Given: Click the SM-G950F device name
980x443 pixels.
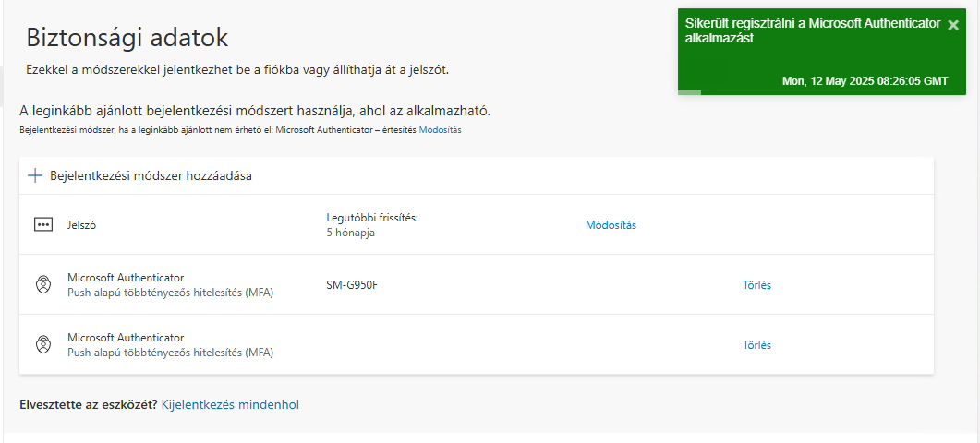Looking at the screenshot, I should point(352,285).
